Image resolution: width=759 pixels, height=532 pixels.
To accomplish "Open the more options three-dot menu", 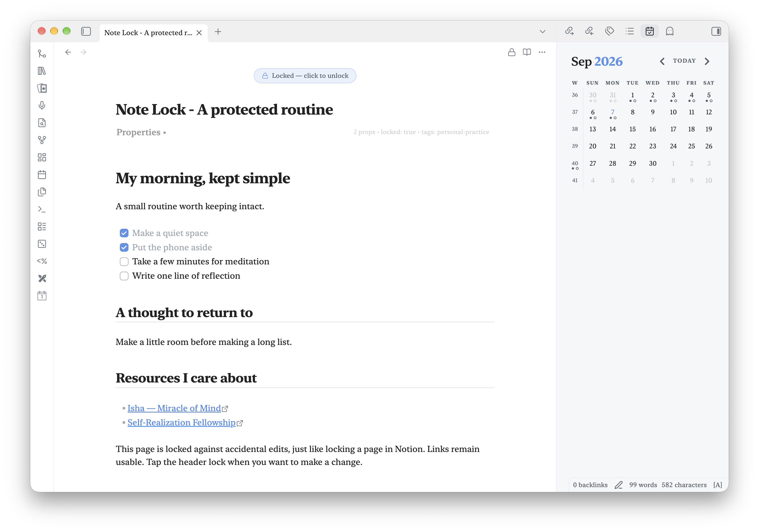I will click(x=542, y=52).
